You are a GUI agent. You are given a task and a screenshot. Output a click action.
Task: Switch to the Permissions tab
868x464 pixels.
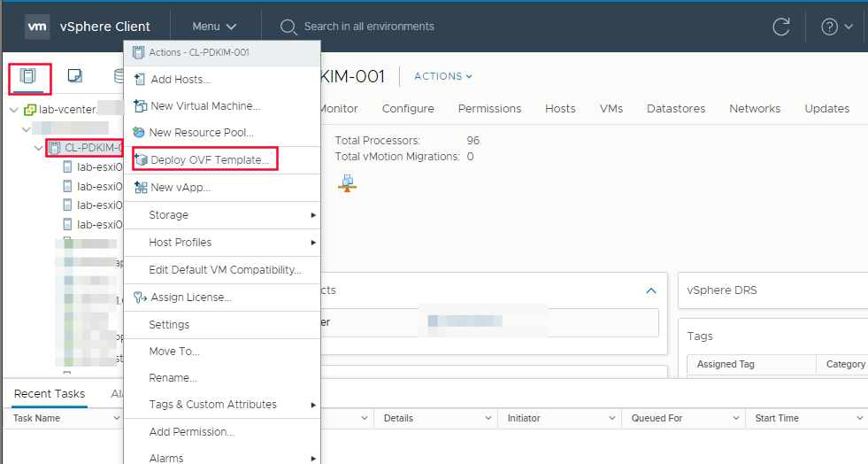pyautogui.click(x=489, y=109)
